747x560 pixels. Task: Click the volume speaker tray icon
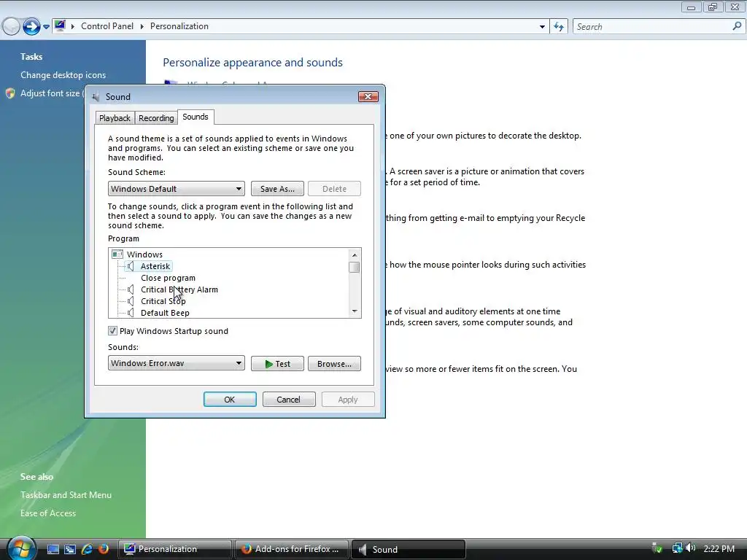tap(691, 548)
